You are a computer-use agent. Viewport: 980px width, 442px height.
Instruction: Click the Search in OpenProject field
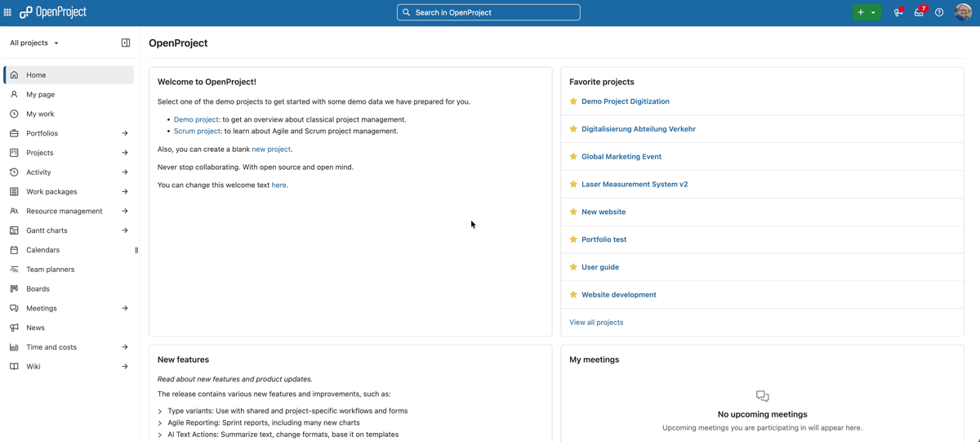(488, 12)
